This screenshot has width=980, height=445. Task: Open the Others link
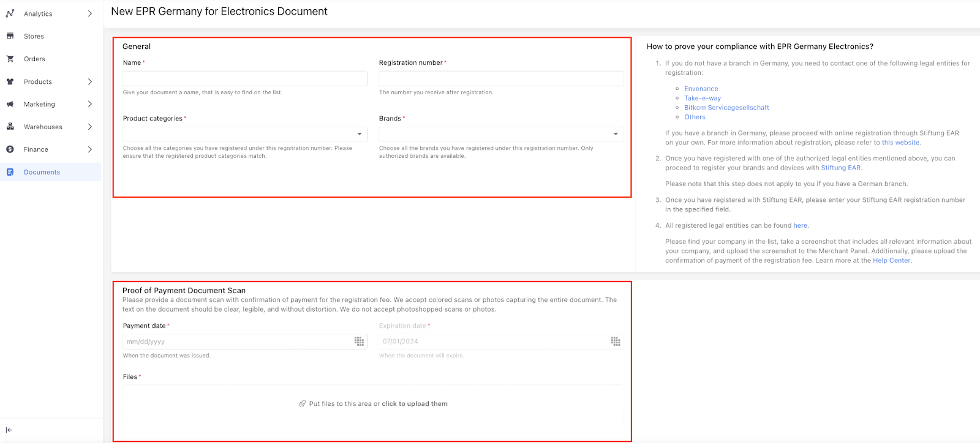pyautogui.click(x=695, y=117)
